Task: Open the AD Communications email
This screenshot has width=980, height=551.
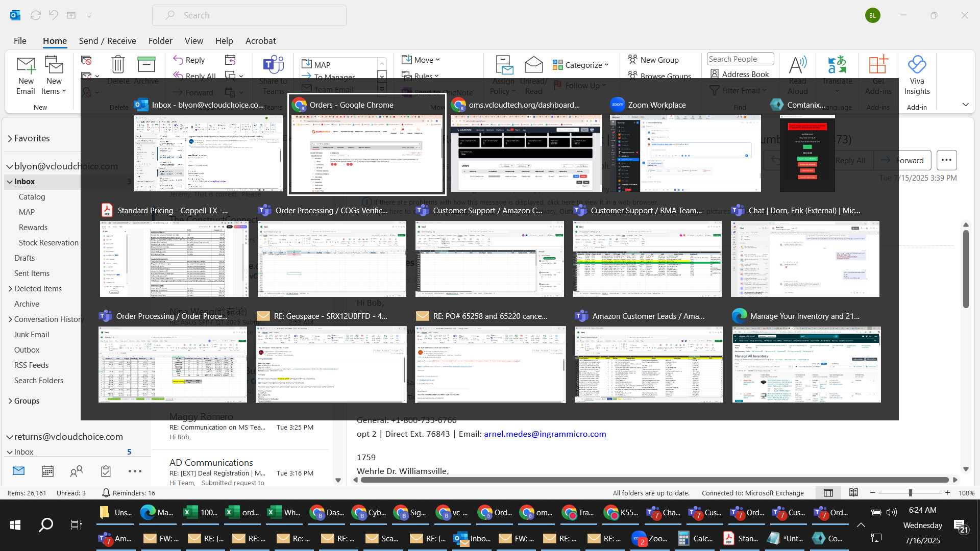Action: (x=242, y=471)
